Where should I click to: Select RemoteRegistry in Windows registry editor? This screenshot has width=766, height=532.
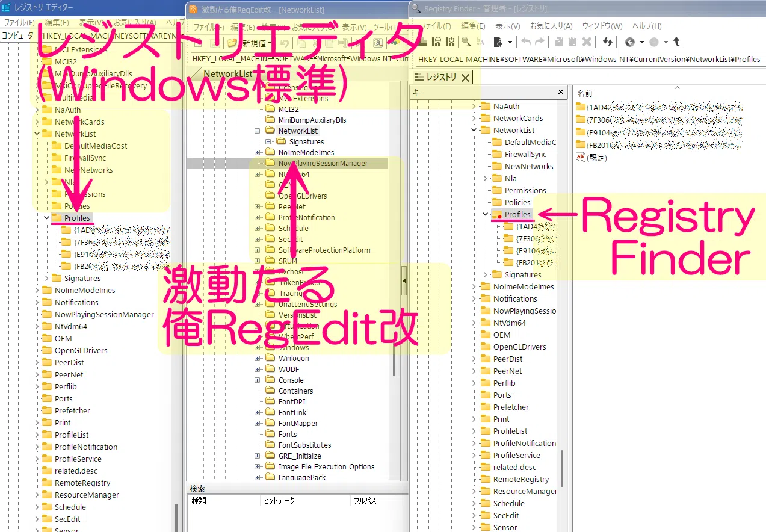coord(82,483)
